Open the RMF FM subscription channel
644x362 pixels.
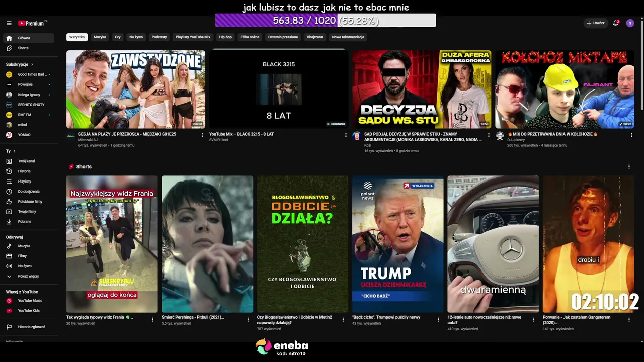click(x=29, y=115)
